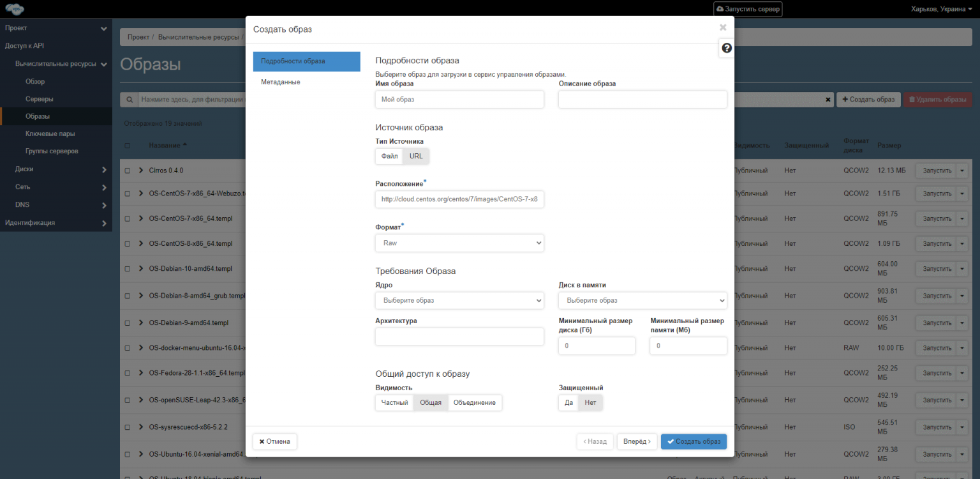Open the Харьков, Украина region dropdown
This screenshot has height=479, width=980.
(942, 9)
